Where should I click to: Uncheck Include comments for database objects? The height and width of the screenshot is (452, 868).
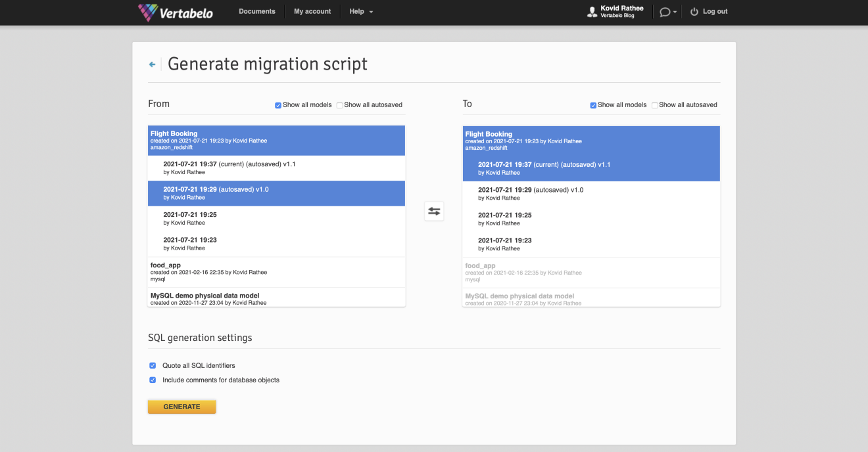(x=153, y=380)
